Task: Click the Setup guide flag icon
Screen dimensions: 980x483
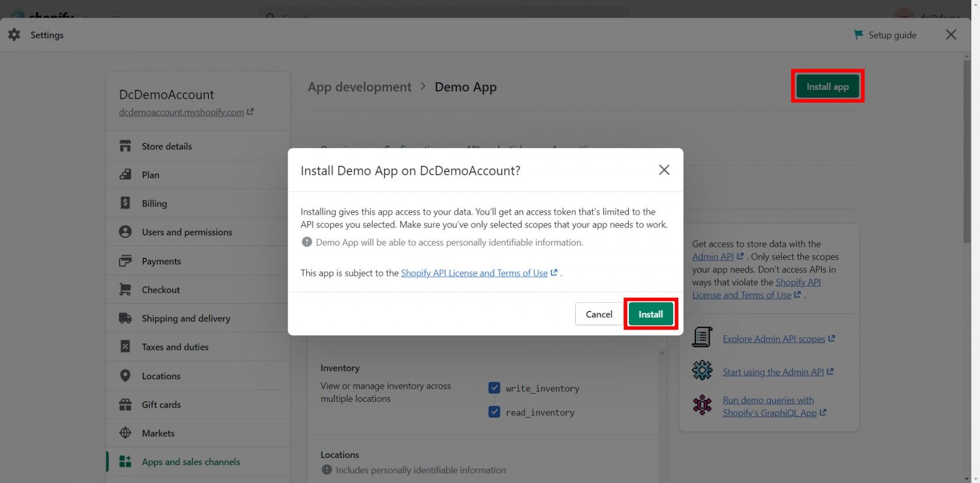Action: pyautogui.click(x=858, y=35)
